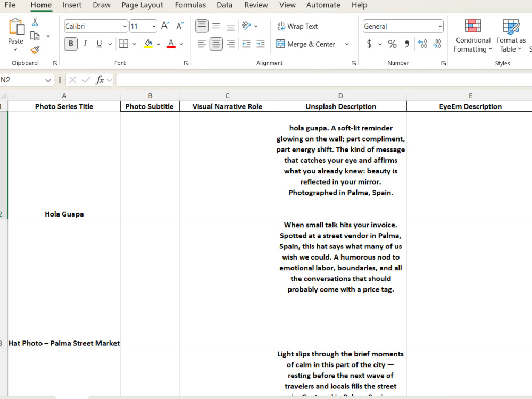Align text left
Image resolution: width=532 pixels, height=399 pixels.
click(x=202, y=44)
